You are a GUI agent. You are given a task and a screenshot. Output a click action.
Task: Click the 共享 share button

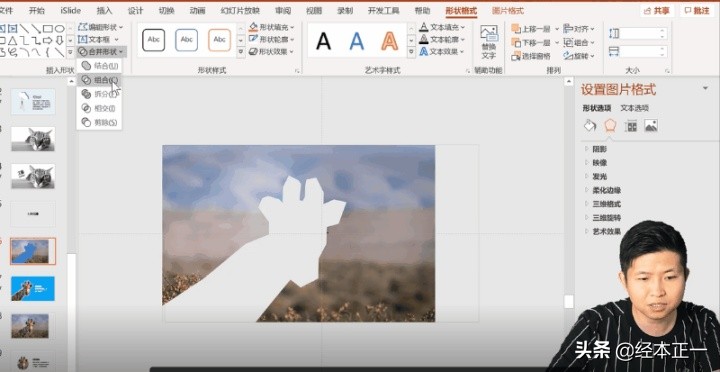657,11
